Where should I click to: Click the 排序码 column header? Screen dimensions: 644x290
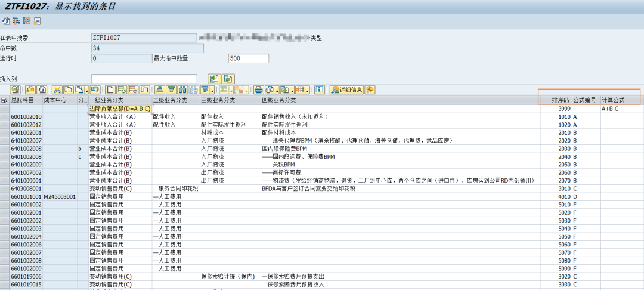point(555,100)
